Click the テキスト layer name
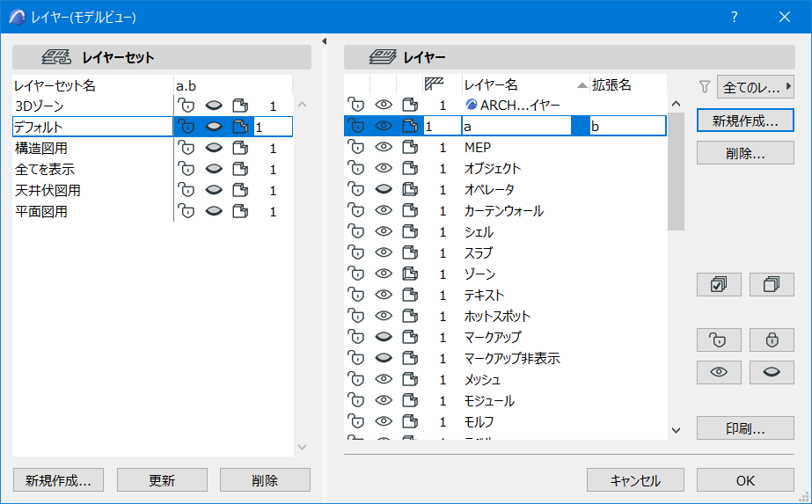The image size is (812, 504). pos(484,296)
